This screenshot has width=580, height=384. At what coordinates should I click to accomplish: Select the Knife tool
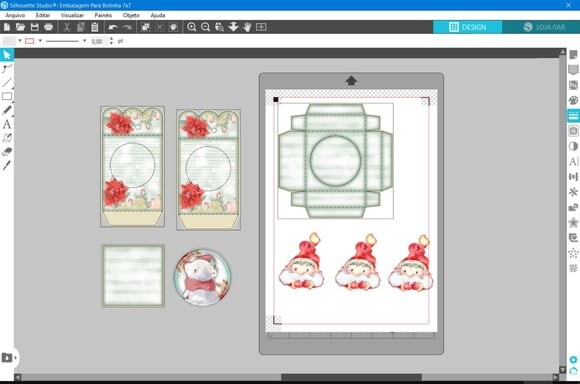(7, 165)
